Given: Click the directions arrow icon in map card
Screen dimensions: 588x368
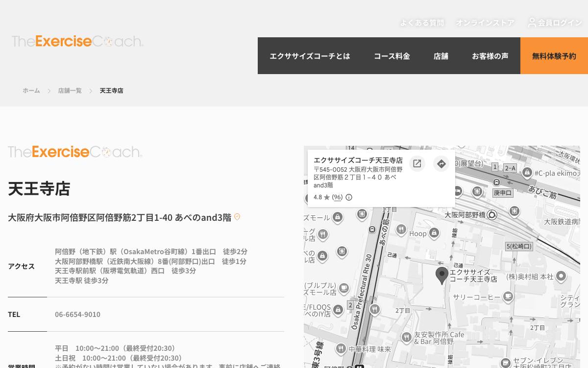Looking at the screenshot, I should 441,163.
